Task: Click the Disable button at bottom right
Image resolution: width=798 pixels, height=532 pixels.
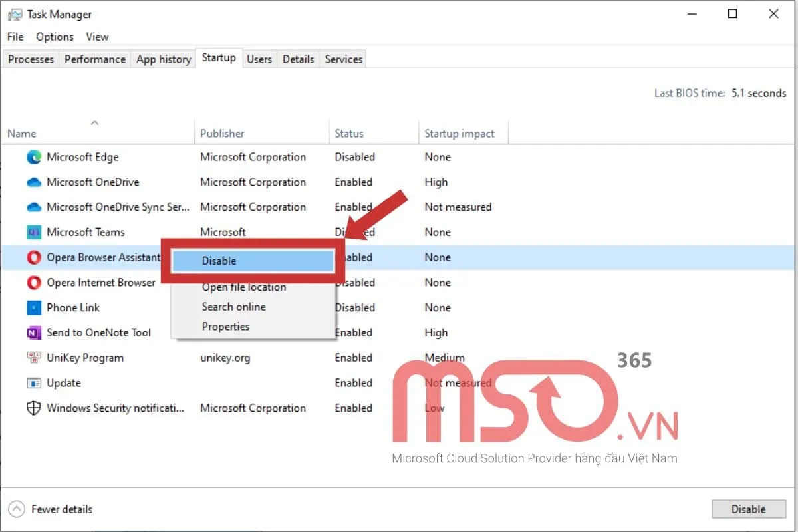Action: click(x=749, y=509)
